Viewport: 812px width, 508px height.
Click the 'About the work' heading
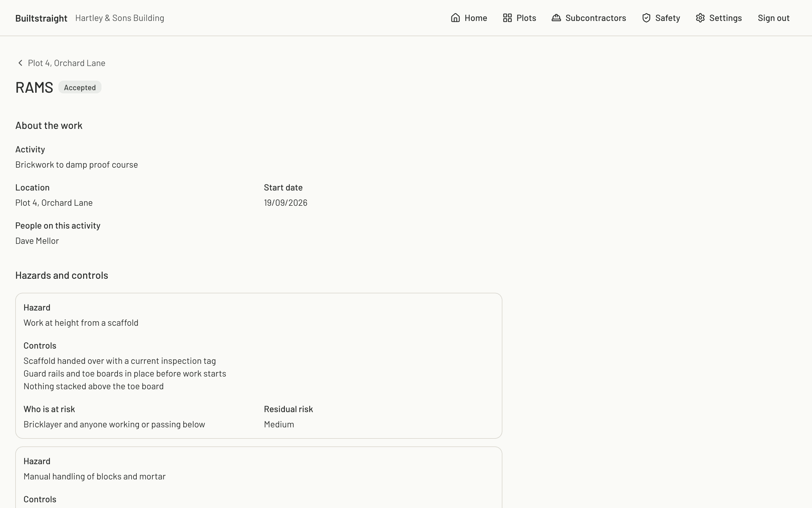(49, 125)
